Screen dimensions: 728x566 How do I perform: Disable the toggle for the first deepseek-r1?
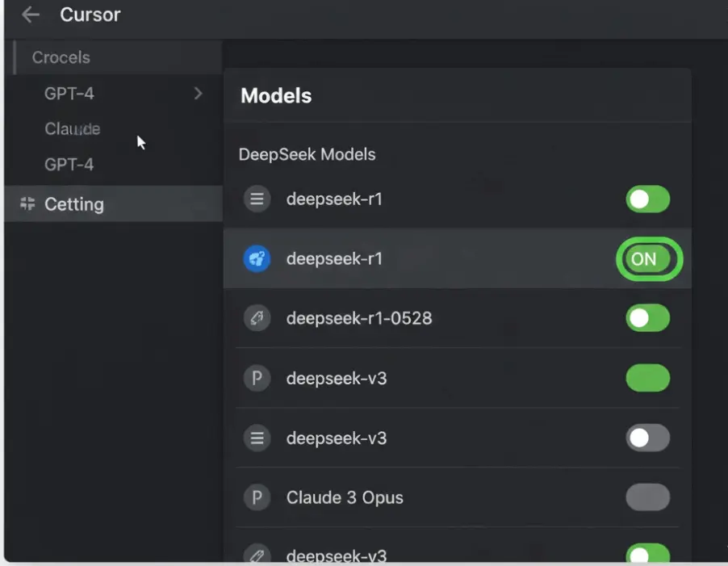(648, 199)
